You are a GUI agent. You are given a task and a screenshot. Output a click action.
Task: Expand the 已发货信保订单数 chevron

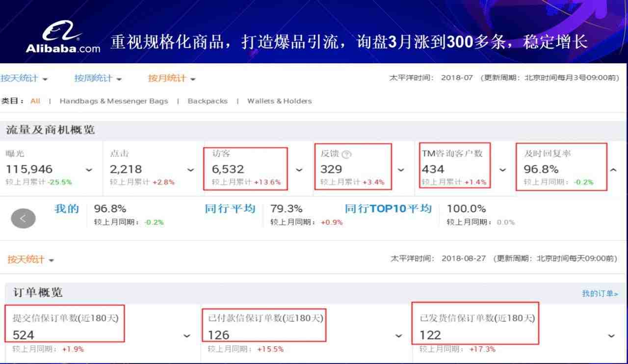[611, 336]
